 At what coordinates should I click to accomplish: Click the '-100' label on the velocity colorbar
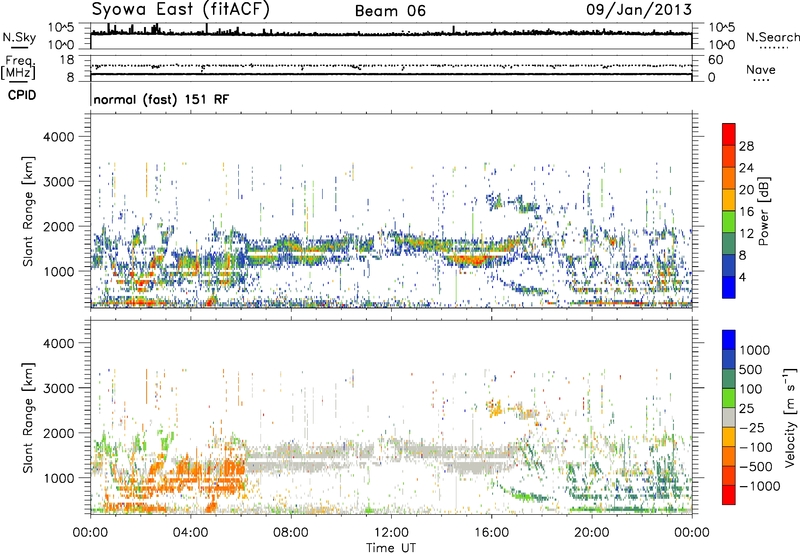click(756, 447)
